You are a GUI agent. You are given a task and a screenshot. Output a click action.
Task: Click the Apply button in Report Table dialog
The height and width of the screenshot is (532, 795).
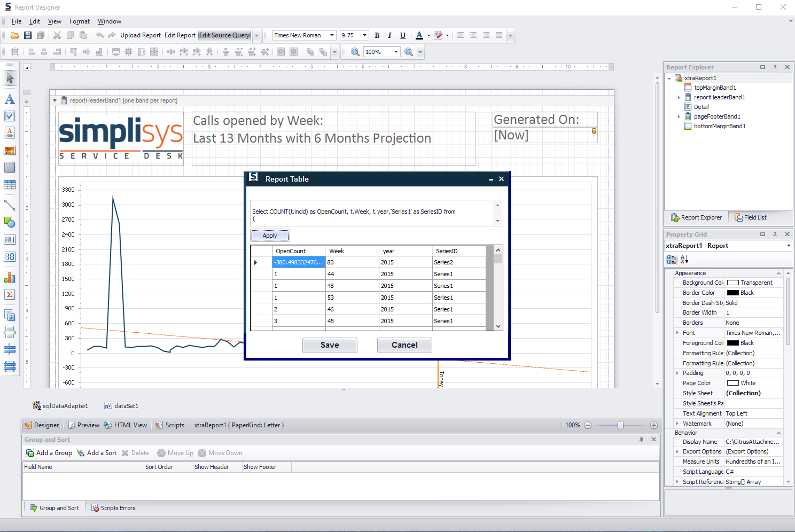pos(270,235)
